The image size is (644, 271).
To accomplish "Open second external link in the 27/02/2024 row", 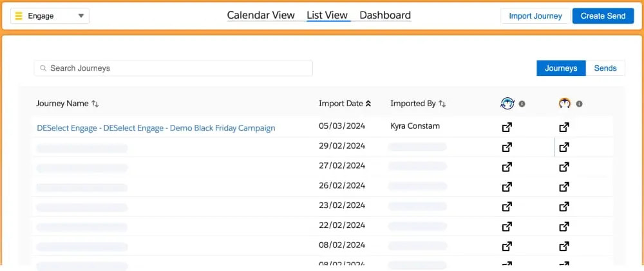I will point(564,167).
